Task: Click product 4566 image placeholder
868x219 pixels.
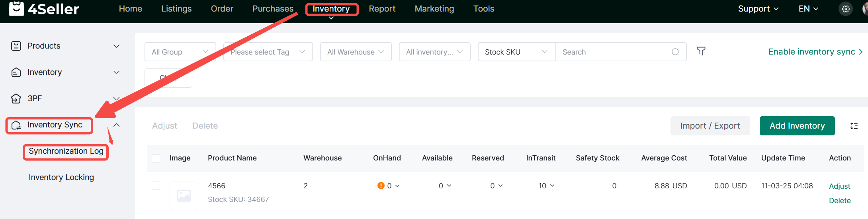Action: coord(184,196)
